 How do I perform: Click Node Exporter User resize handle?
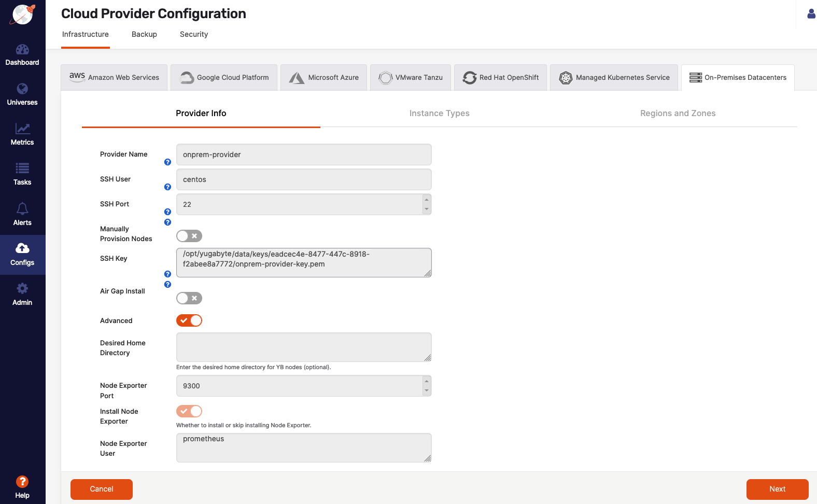(428, 458)
